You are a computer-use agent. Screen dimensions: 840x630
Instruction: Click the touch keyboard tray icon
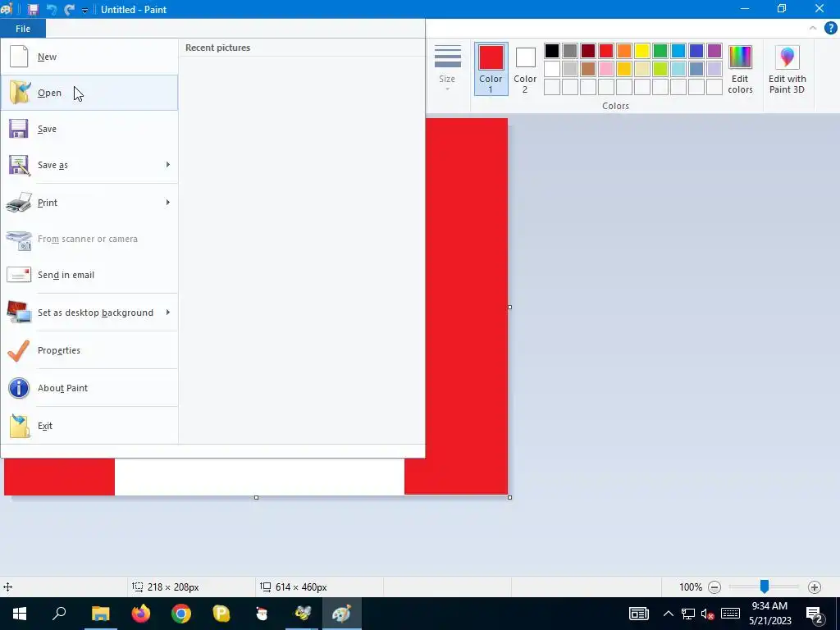[730, 614]
